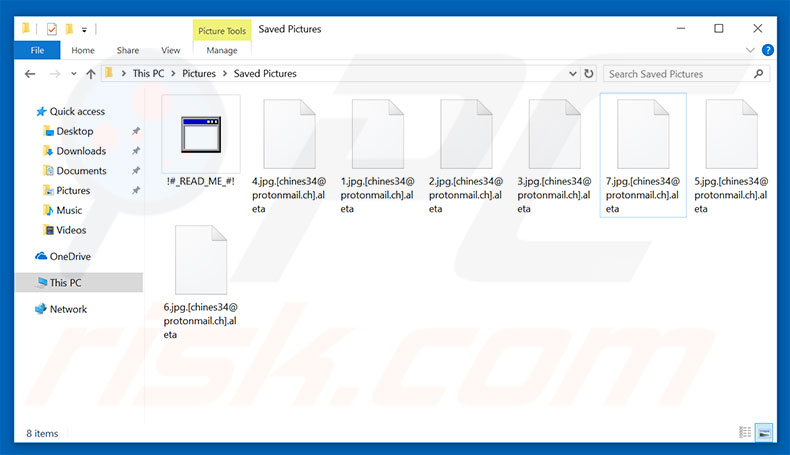The width and height of the screenshot is (790, 455).
Task: Click the Back navigation arrow
Action: [x=30, y=74]
